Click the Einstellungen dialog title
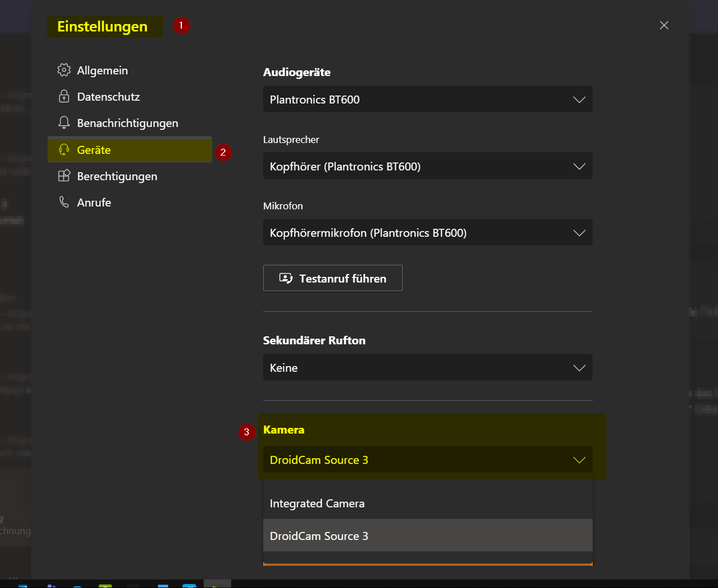Screen dimensions: 718x588 [102, 27]
